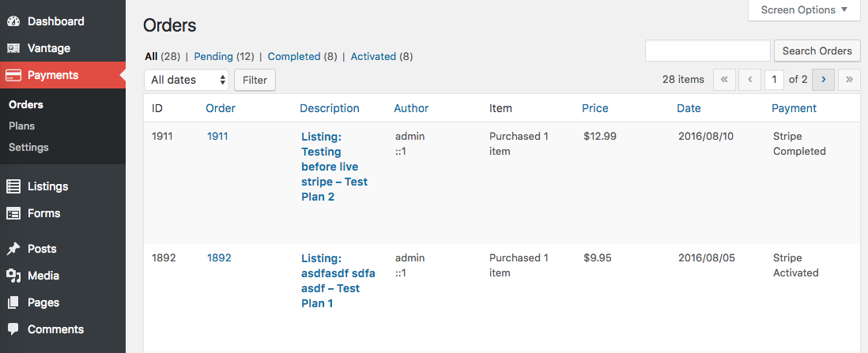Go to next page of orders

pos(824,79)
